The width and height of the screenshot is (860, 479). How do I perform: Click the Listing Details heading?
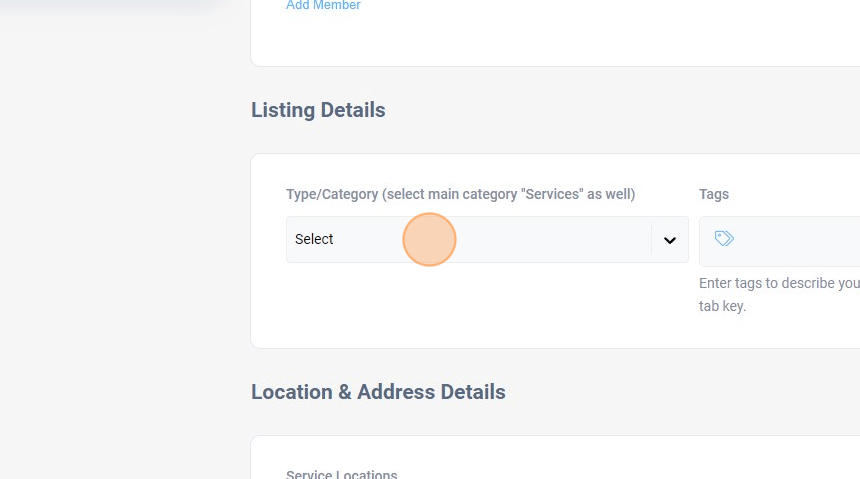318,110
